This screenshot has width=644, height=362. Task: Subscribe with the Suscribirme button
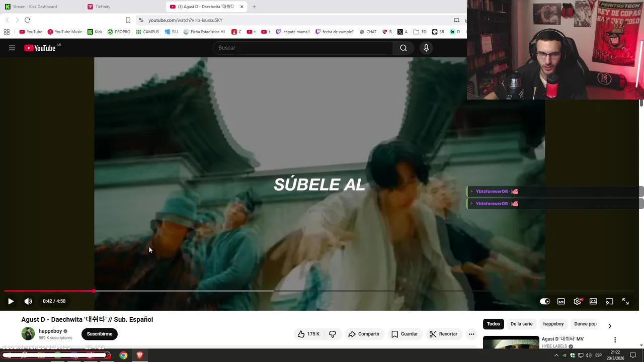coord(100,334)
